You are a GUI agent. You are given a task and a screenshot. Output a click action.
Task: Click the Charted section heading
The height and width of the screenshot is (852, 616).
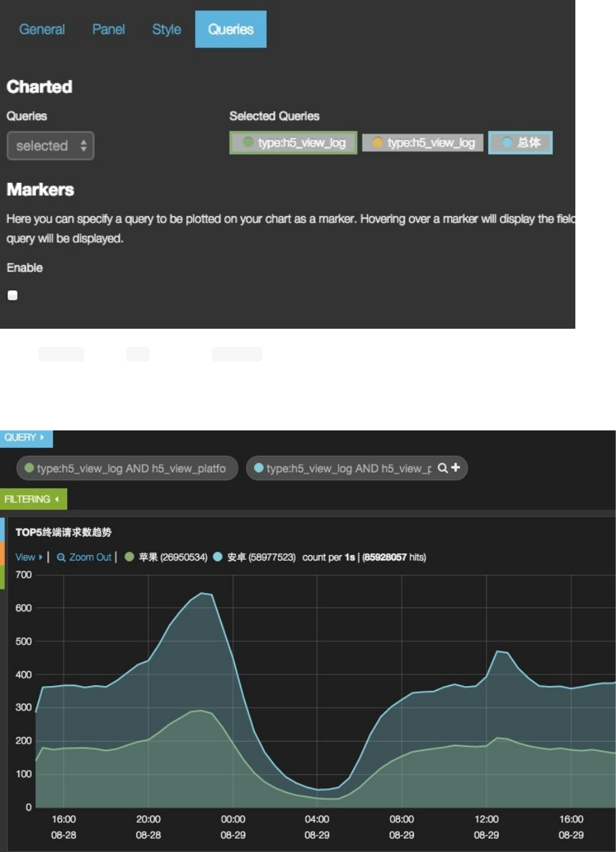click(x=39, y=87)
